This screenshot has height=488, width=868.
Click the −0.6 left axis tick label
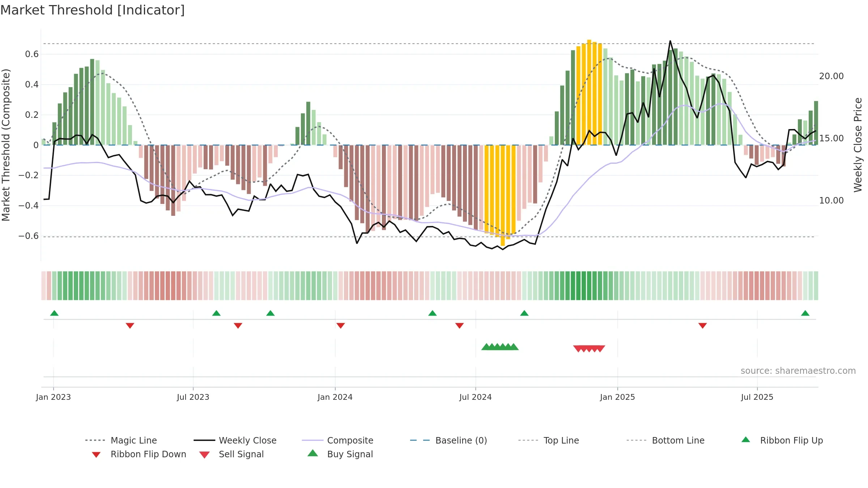(29, 236)
